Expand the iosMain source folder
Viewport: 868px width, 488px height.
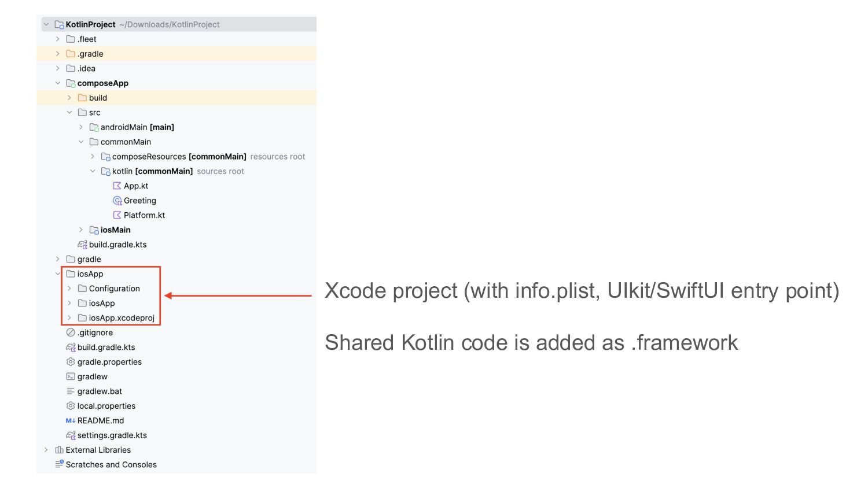80,230
